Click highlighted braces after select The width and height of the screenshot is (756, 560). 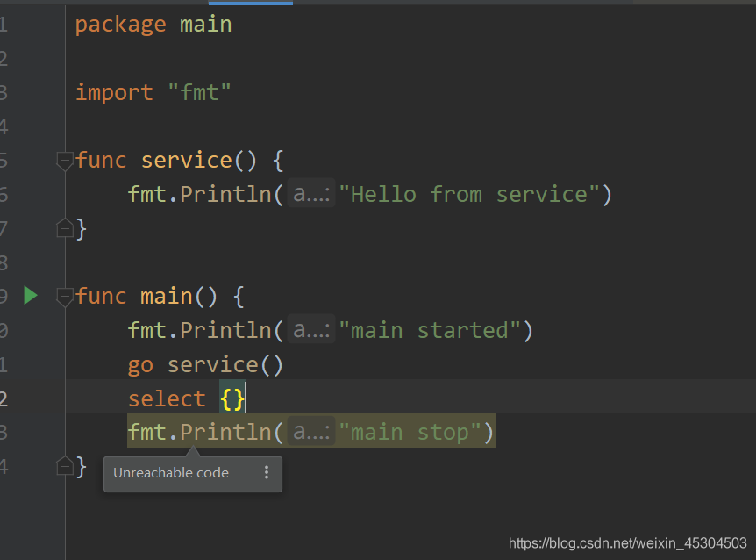pyautogui.click(x=232, y=398)
